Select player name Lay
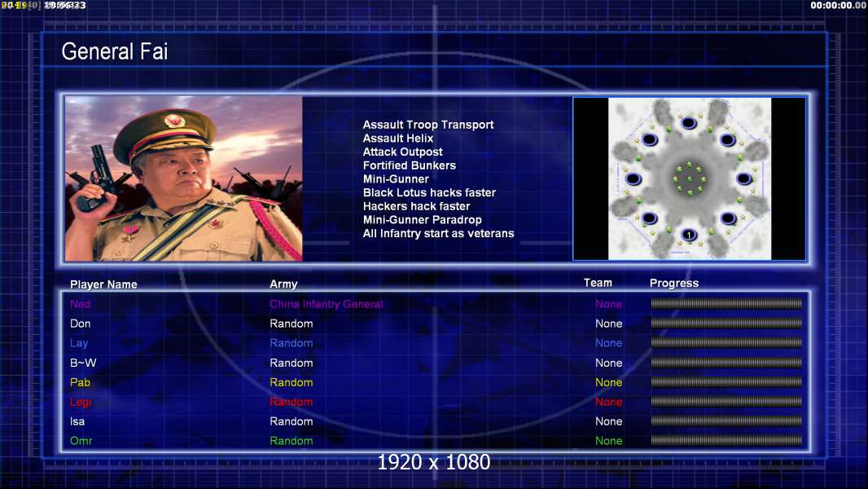 (x=79, y=343)
